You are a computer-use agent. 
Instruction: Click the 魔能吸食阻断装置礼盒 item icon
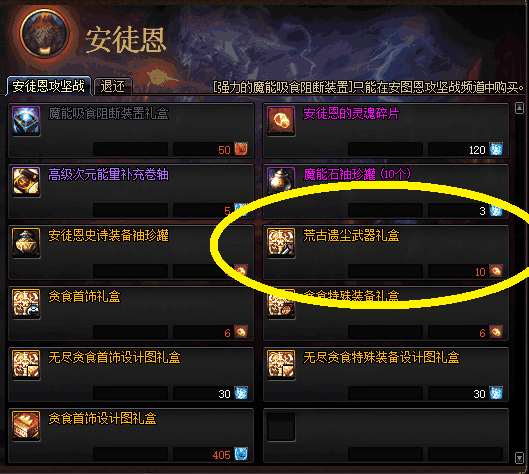coord(26,121)
